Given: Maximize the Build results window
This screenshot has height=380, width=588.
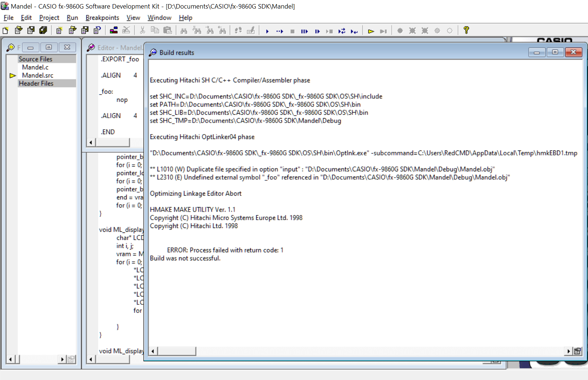Looking at the screenshot, I should (x=555, y=52).
